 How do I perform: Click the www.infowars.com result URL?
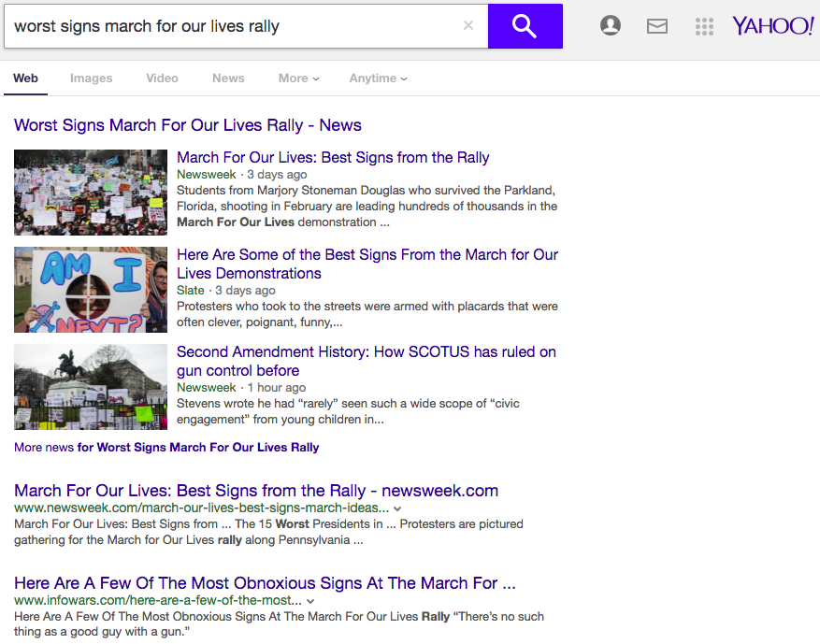pyautogui.click(x=158, y=601)
